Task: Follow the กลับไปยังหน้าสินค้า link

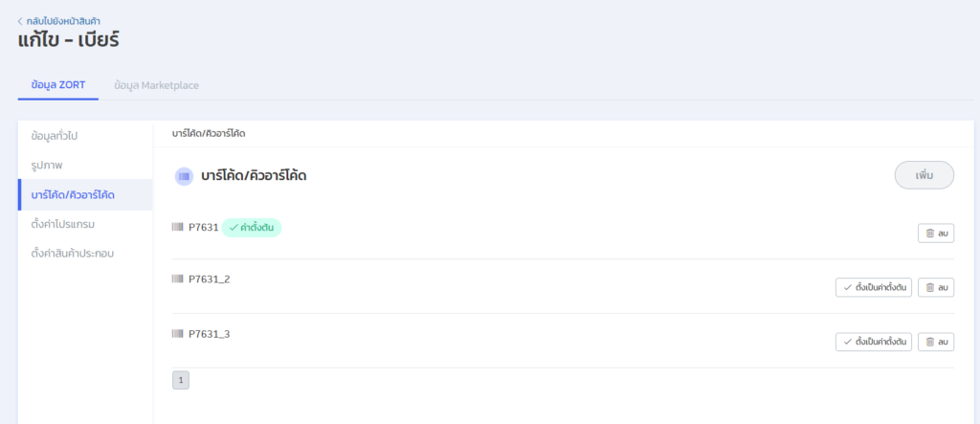Action: click(63, 20)
